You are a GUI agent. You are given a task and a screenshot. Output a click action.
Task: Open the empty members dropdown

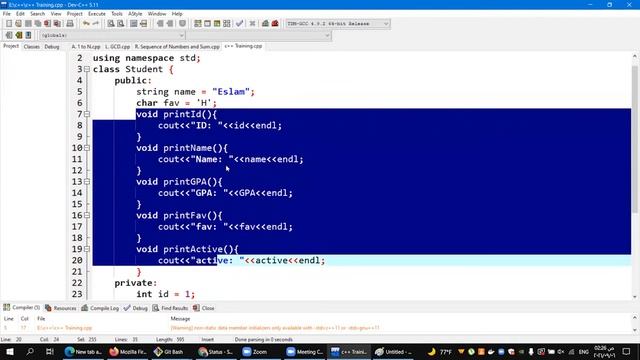[259, 36]
